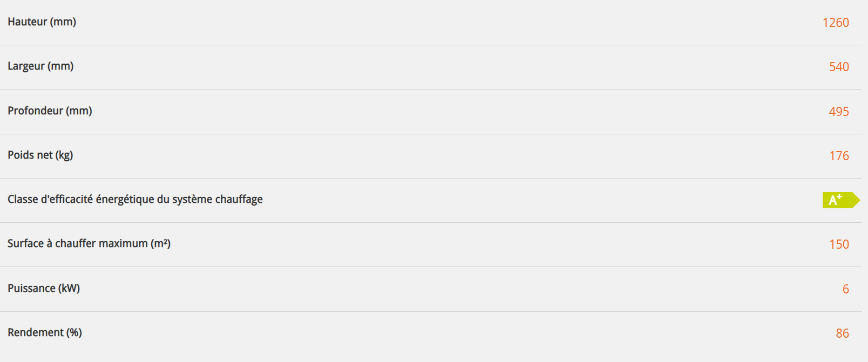Click the (%) unit text

click(x=74, y=333)
